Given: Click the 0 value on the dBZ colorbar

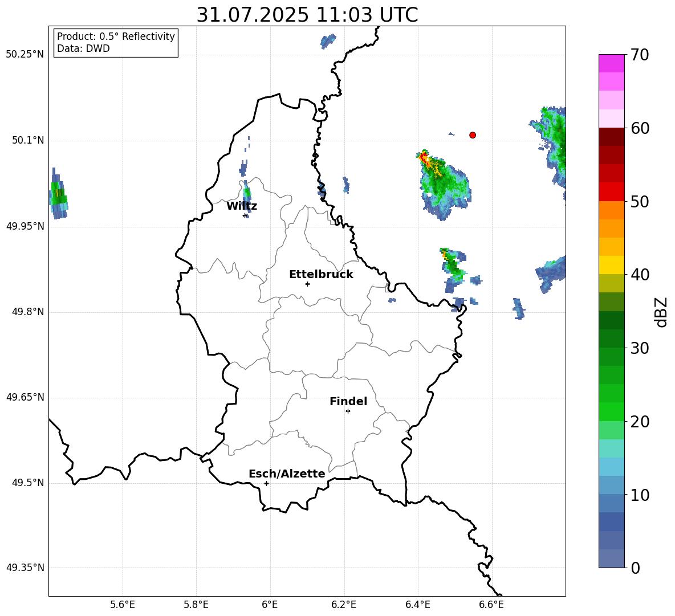Looking at the screenshot, I should 636,568.
